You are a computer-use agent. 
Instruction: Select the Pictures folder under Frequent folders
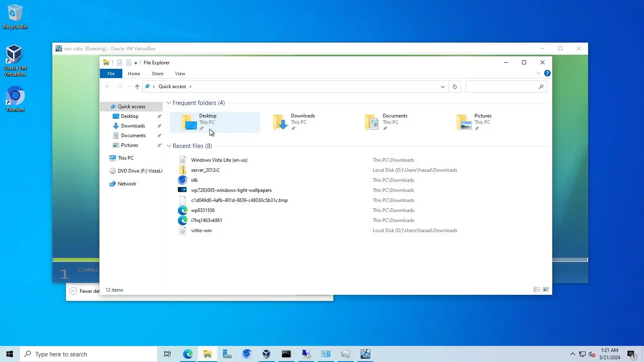pos(490,122)
